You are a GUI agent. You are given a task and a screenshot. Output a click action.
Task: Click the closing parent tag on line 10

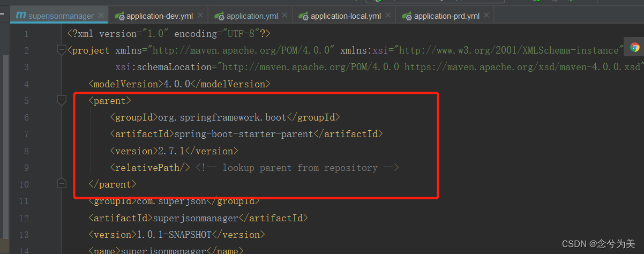113,184
